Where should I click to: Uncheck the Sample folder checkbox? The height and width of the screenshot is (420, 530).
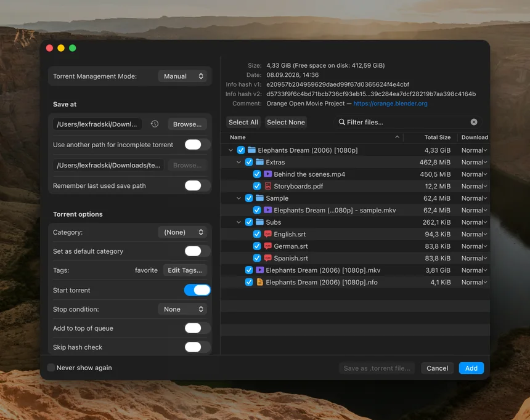[x=249, y=198]
